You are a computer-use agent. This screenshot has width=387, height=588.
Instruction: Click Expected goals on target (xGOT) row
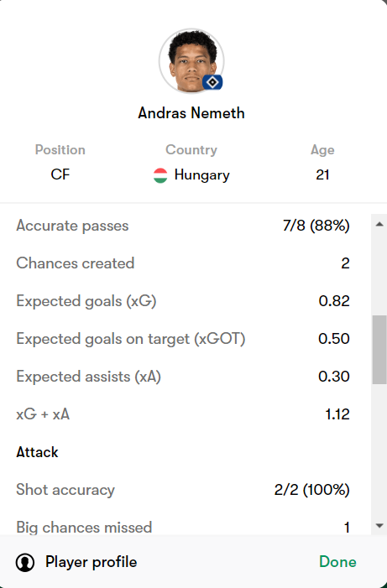(183, 339)
